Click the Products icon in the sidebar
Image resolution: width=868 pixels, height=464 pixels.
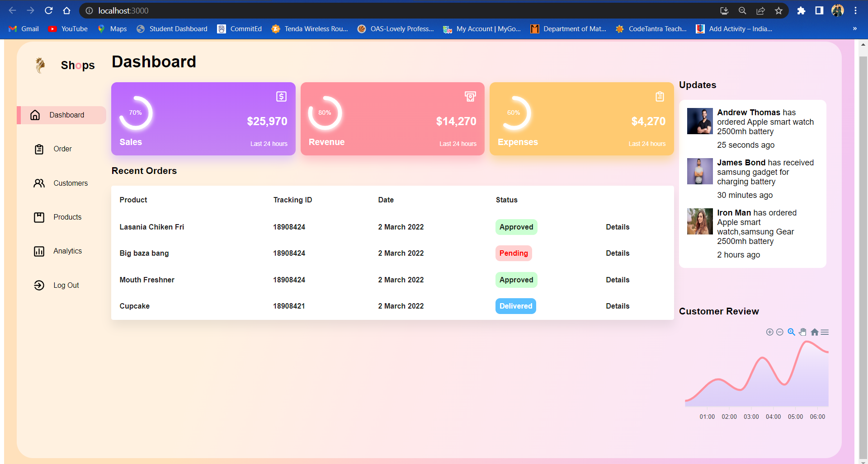(x=39, y=217)
